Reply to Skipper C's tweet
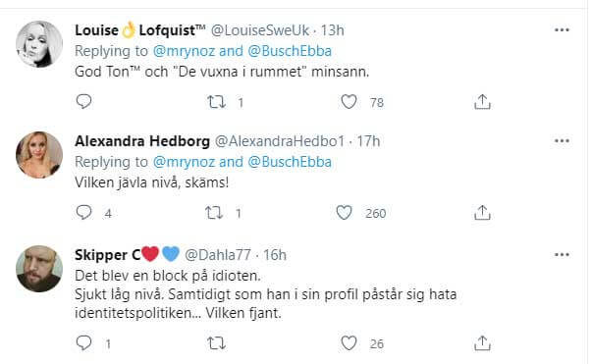The width and height of the screenshot is (591, 364). tap(83, 342)
